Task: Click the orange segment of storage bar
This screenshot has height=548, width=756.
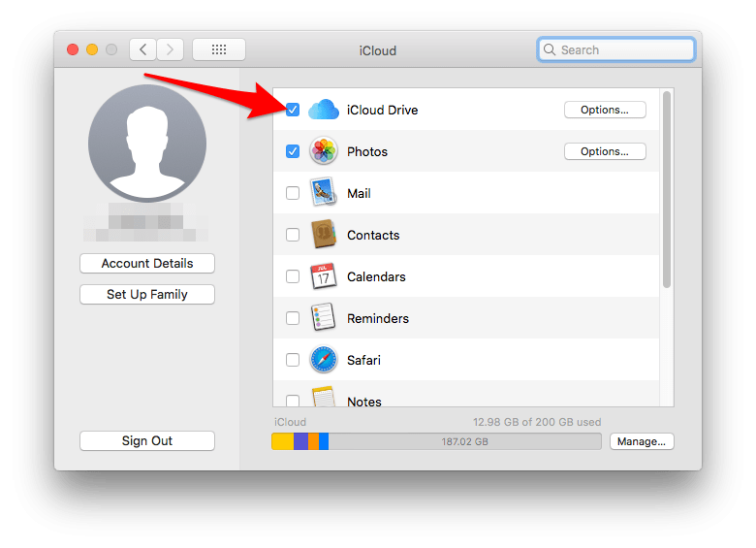Action: pos(313,441)
